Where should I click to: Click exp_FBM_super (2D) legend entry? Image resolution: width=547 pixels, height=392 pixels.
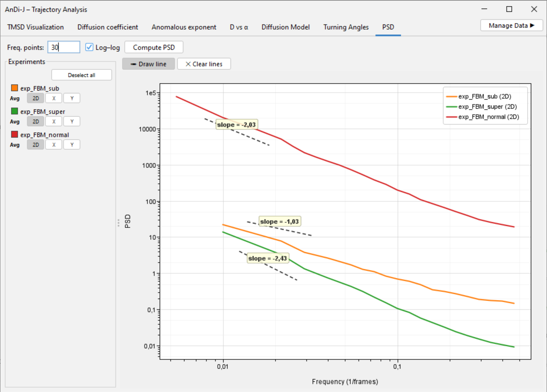(482, 107)
